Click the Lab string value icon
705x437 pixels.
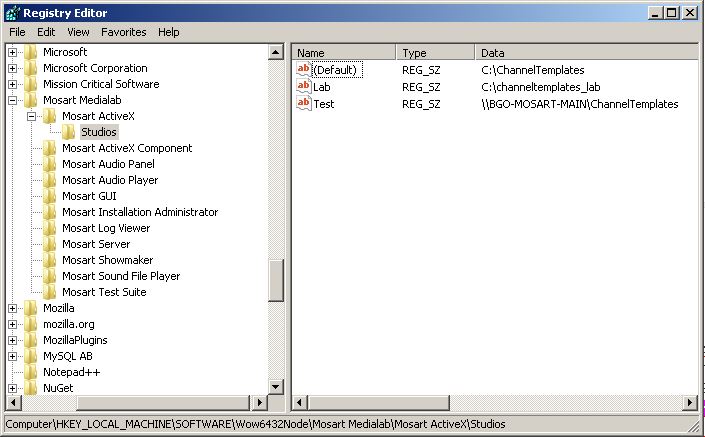point(305,87)
